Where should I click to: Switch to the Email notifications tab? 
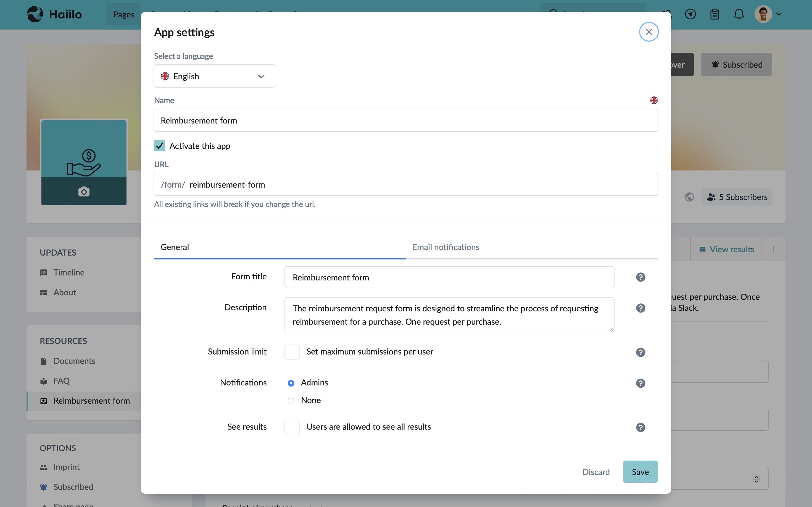click(446, 247)
